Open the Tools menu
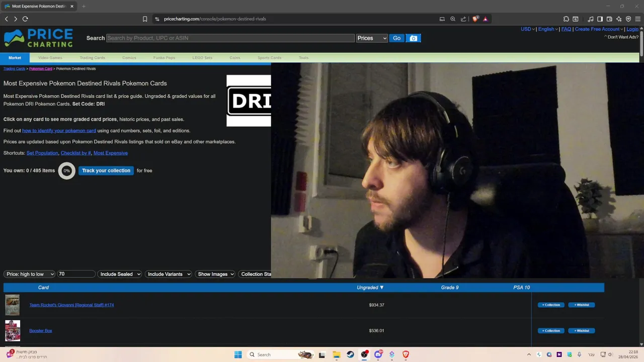Viewport: 644px width, 362px height. pyautogui.click(x=303, y=58)
